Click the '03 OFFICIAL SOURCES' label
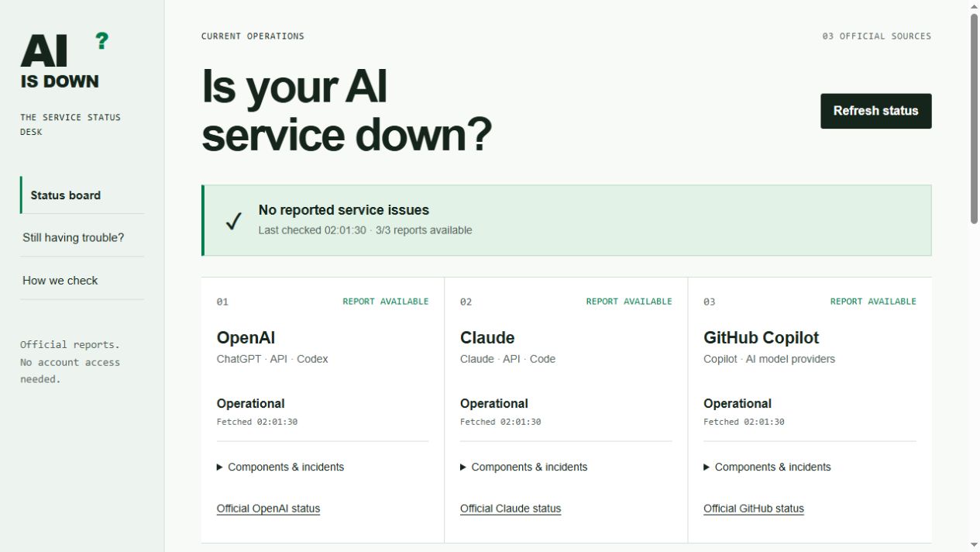Screen dimensions: 980x552 tap(877, 36)
